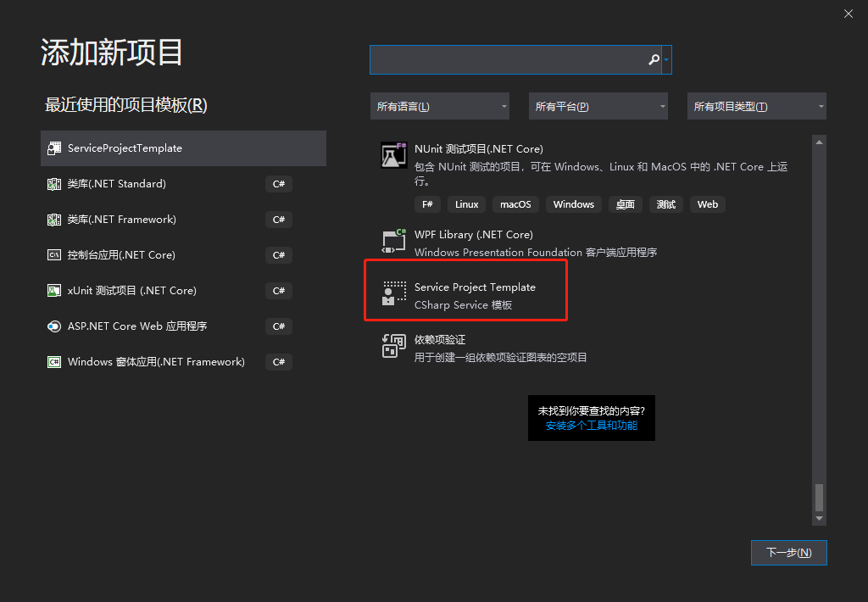
Task: Select the Web tag on the NUnit template
Action: [707, 203]
